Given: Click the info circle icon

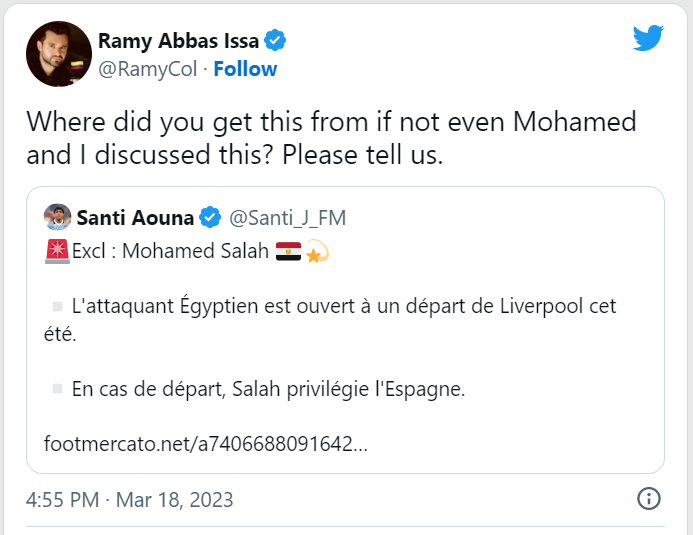Looking at the screenshot, I should [649, 498].
